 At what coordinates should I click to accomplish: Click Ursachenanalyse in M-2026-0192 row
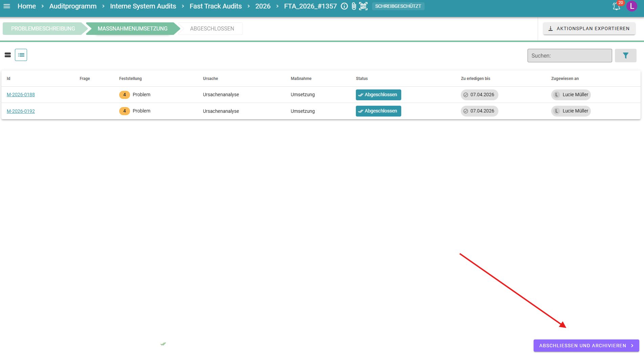[221, 111]
